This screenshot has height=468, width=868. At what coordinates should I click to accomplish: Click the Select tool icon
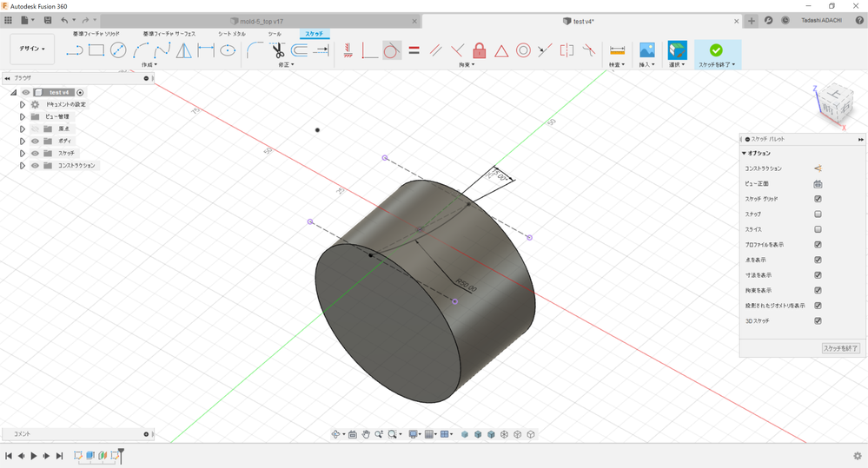(677, 49)
